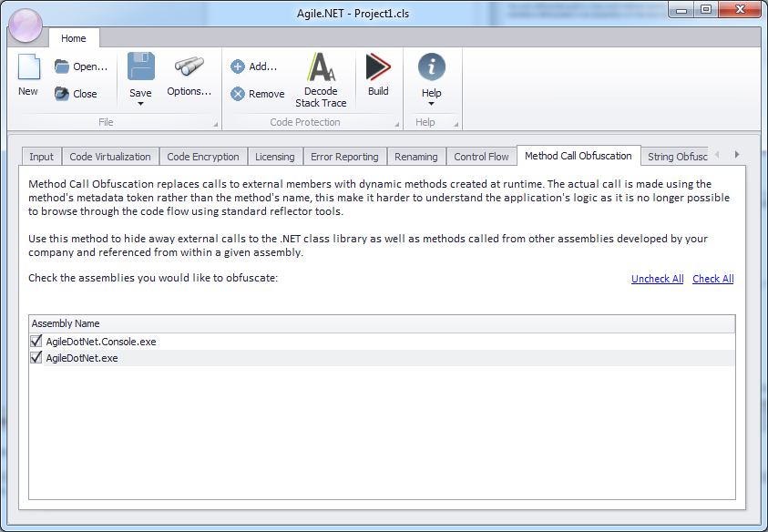Remove the selected assembly
The width and height of the screenshot is (768, 532).
[x=256, y=93]
